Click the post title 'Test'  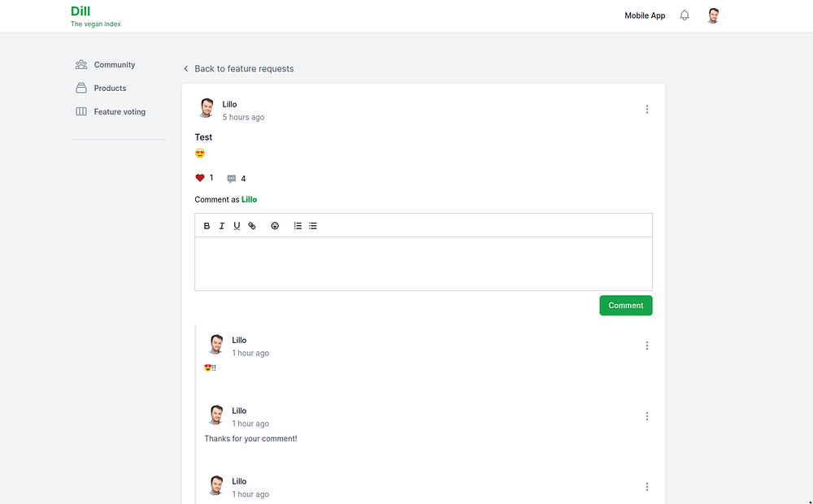pyautogui.click(x=203, y=137)
